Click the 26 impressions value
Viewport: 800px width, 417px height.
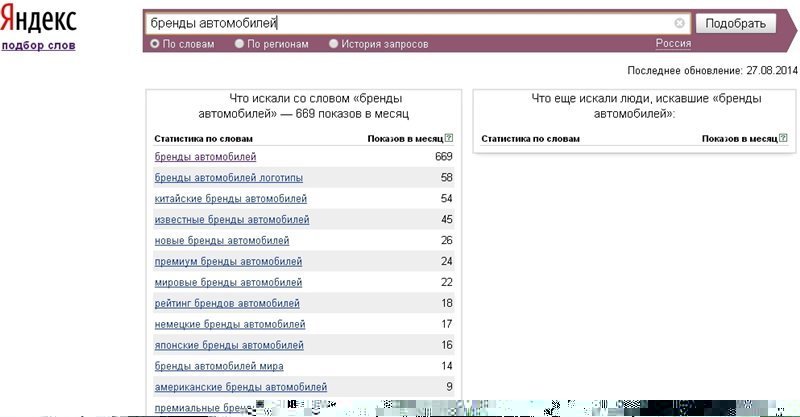(447, 240)
